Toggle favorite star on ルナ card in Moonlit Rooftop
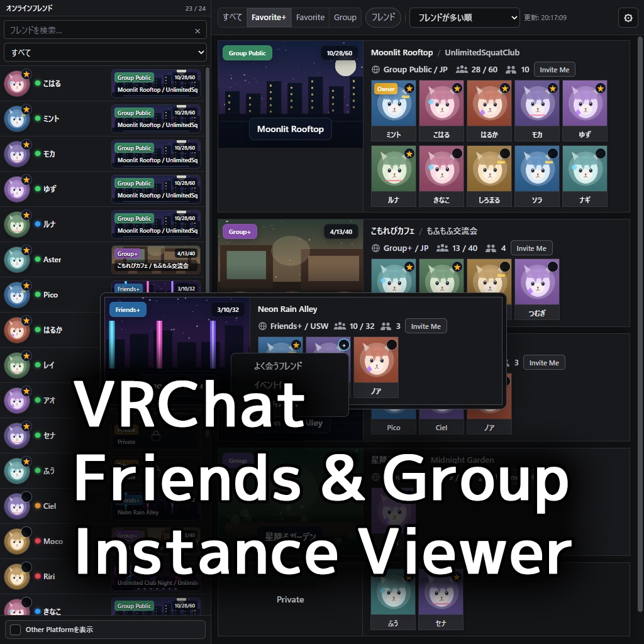 point(409,153)
